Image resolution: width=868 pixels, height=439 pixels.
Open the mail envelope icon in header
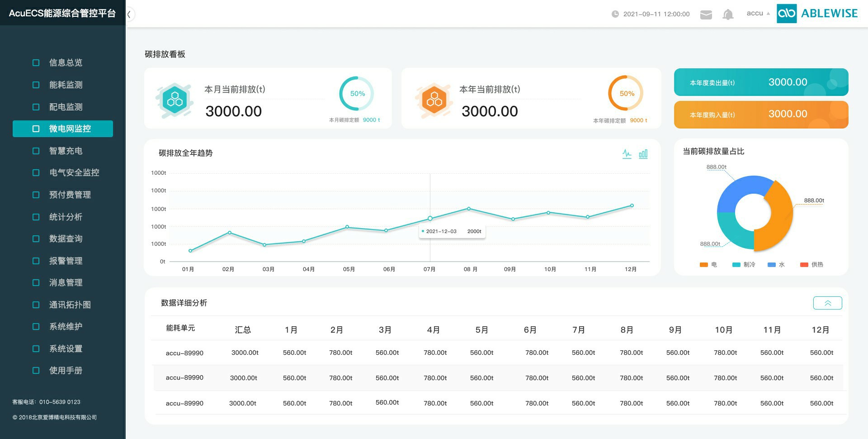click(706, 15)
